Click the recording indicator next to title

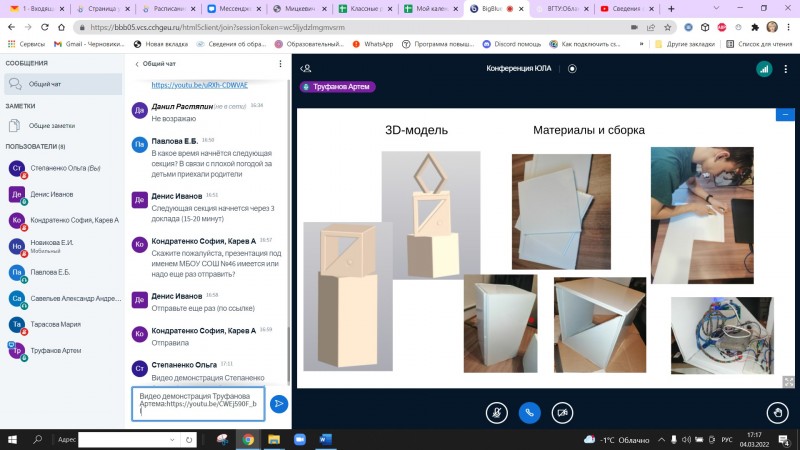[572, 69]
